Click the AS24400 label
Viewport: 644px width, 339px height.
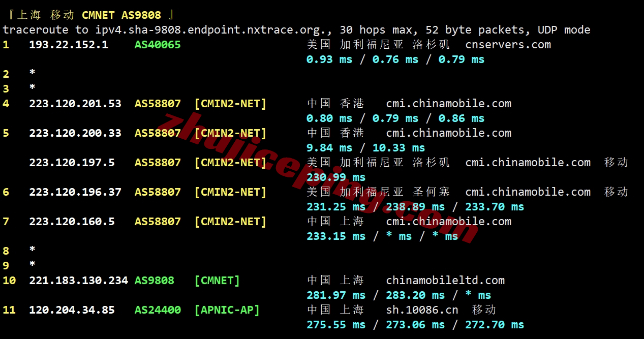click(158, 310)
